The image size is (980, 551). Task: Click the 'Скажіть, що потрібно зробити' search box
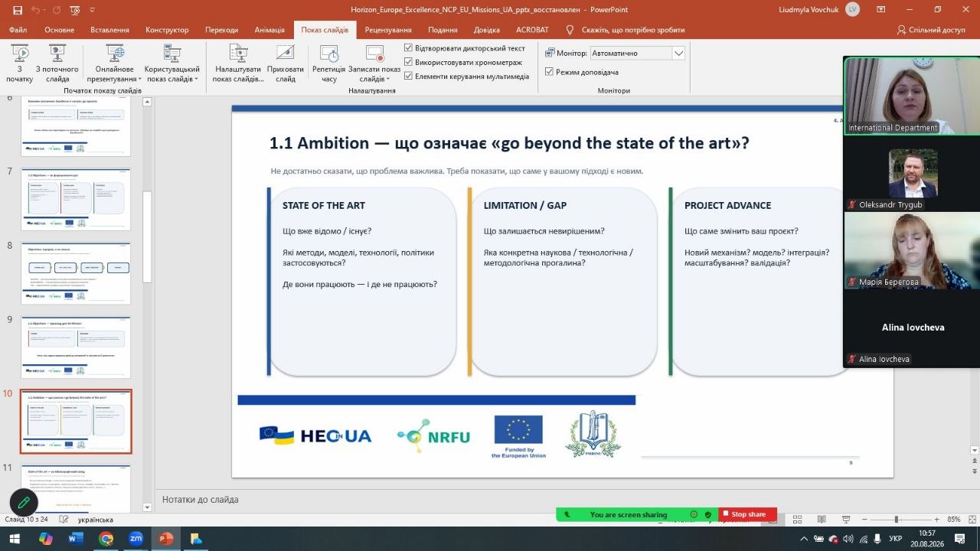(633, 30)
